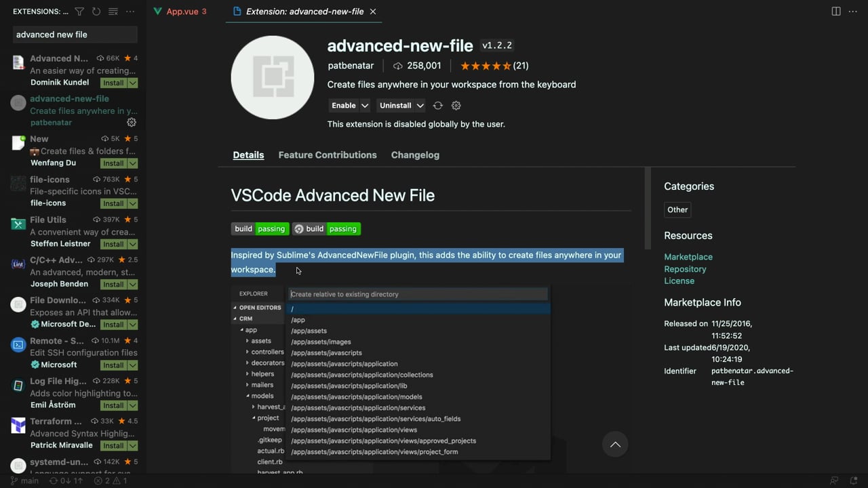The image size is (868, 488).
Task: Open Install dropdown for Advanced New File
Action: tap(133, 83)
